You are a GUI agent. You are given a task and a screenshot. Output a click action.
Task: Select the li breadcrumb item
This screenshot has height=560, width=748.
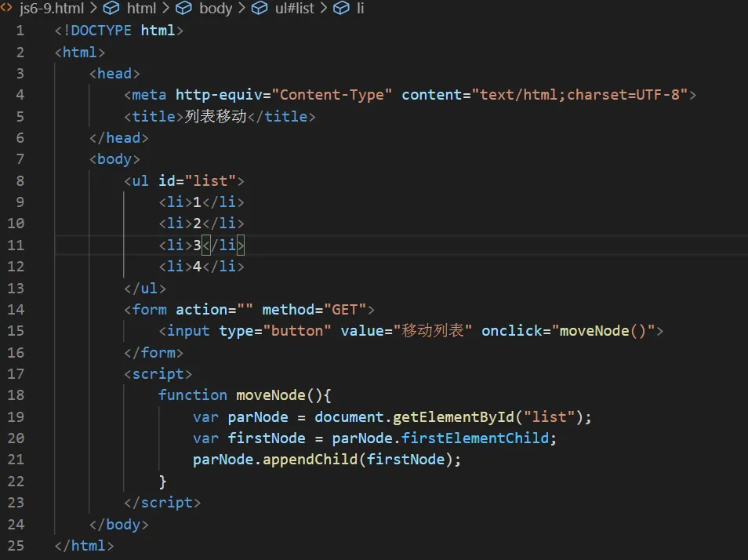(361, 9)
